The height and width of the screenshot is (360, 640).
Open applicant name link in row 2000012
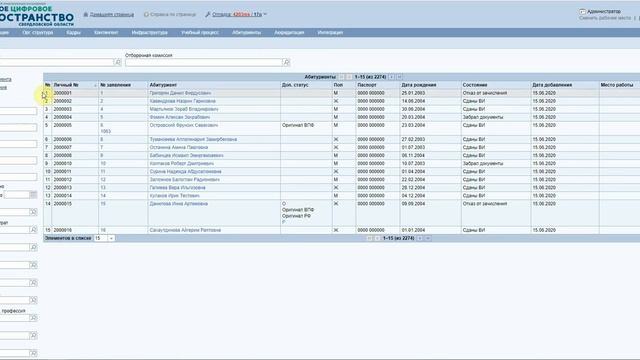(184, 180)
